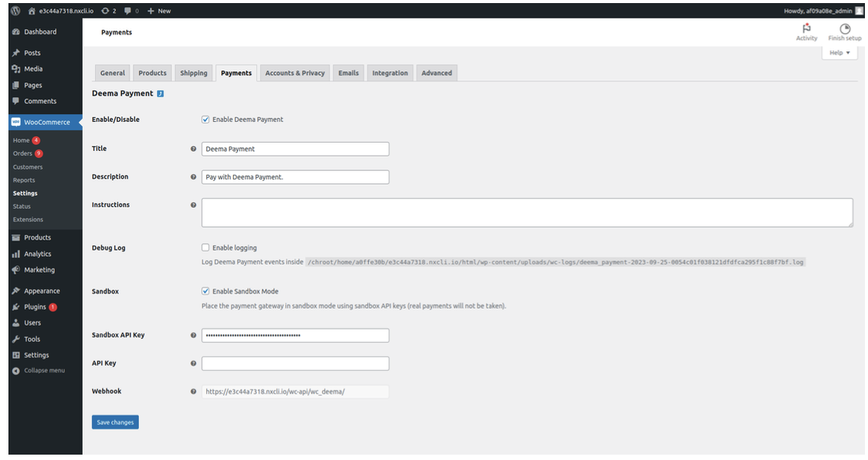Image resolution: width=868 pixels, height=460 pixels.
Task: Expand the Help dropdown
Action: [839, 53]
